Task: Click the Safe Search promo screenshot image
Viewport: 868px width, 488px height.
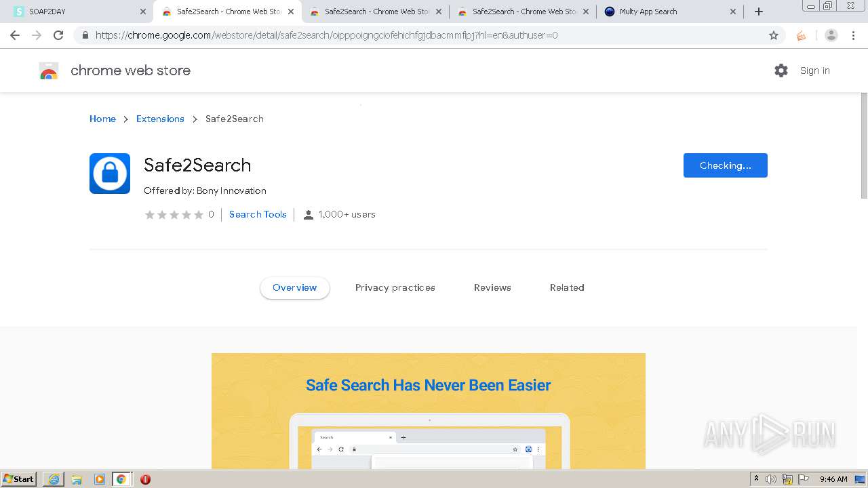Action: point(429,411)
